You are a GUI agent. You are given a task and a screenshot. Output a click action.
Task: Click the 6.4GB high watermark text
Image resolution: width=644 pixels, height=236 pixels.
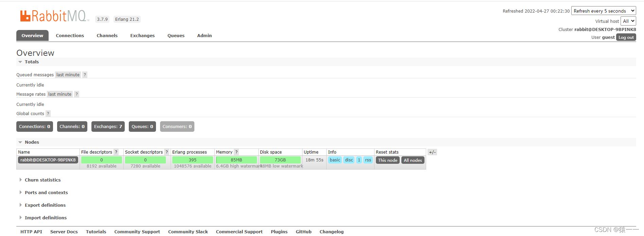pyautogui.click(x=239, y=166)
